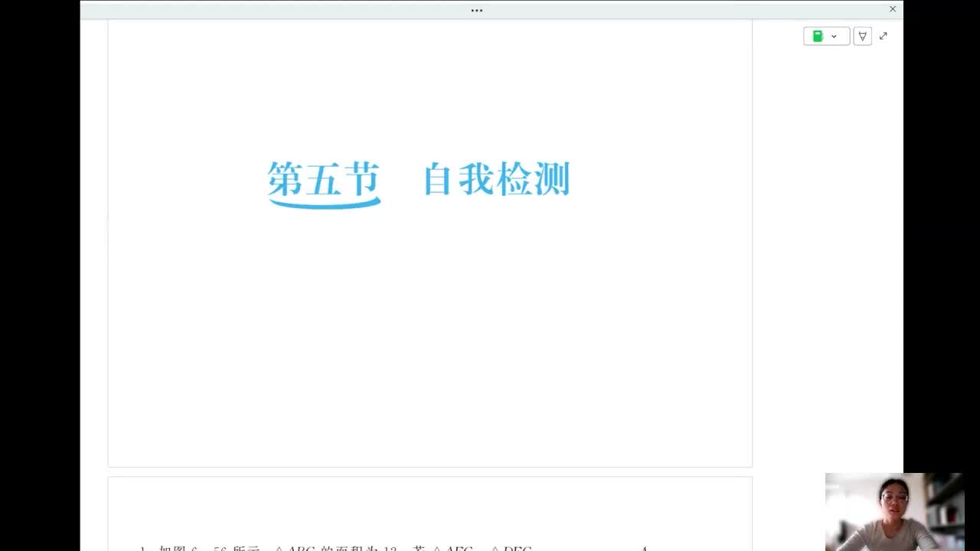Click the heading text "自我检测"
Viewport: 980px width, 551px height.
click(x=497, y=179)
